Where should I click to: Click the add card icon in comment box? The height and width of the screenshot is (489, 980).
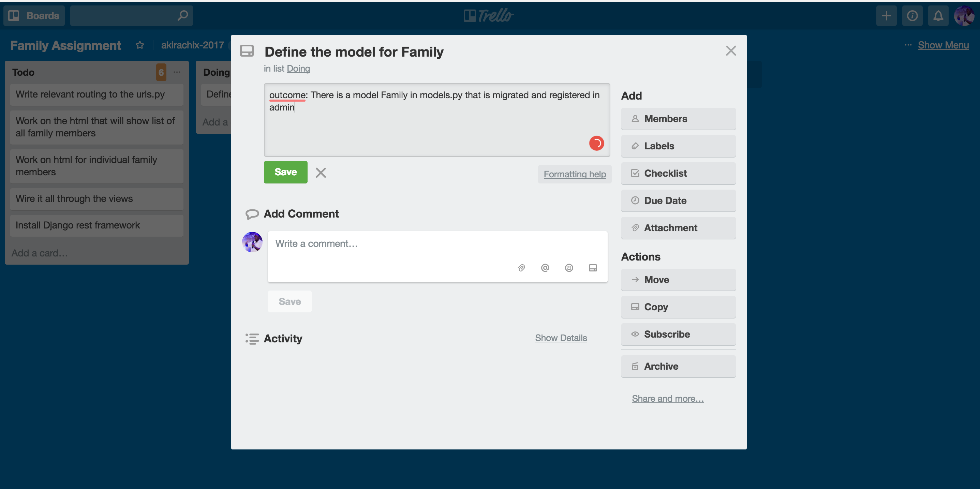click(x=593, y=268)
